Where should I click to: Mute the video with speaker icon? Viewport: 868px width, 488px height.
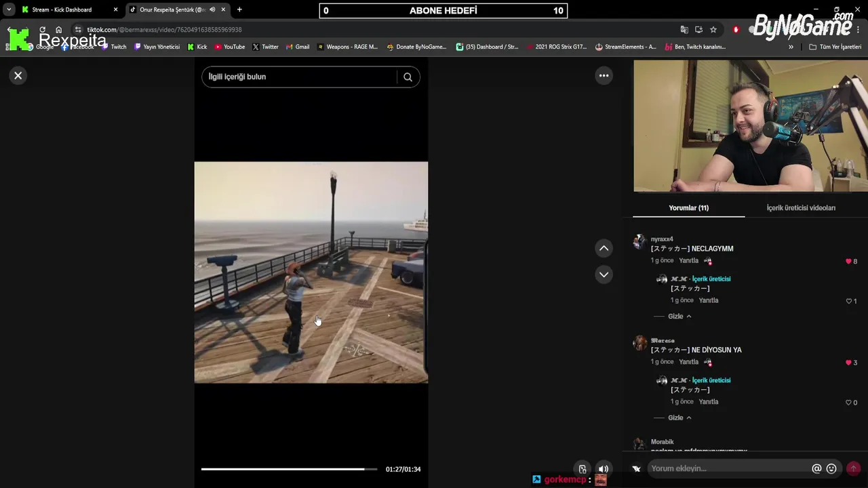tap(603, 469)
